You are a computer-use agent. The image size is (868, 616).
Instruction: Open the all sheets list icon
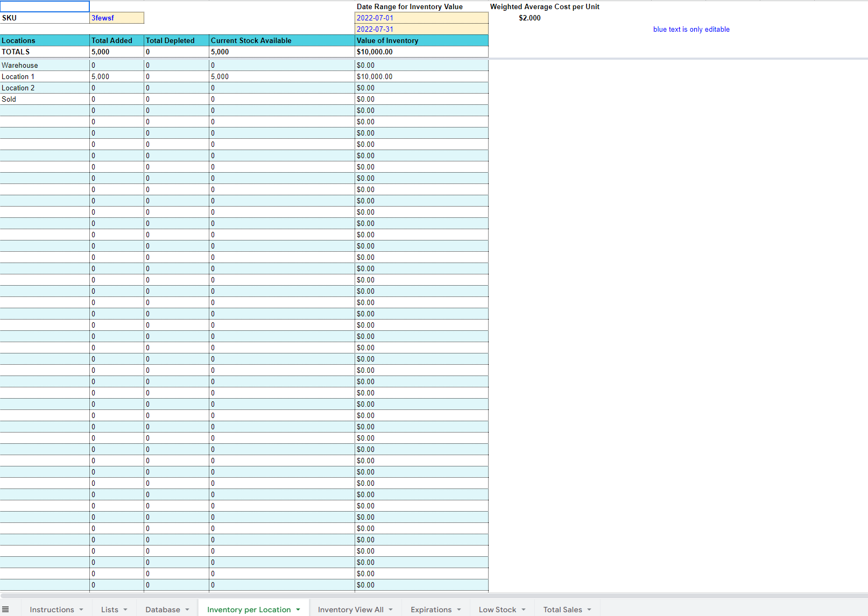pyautogui.click(x=5, y=609)
